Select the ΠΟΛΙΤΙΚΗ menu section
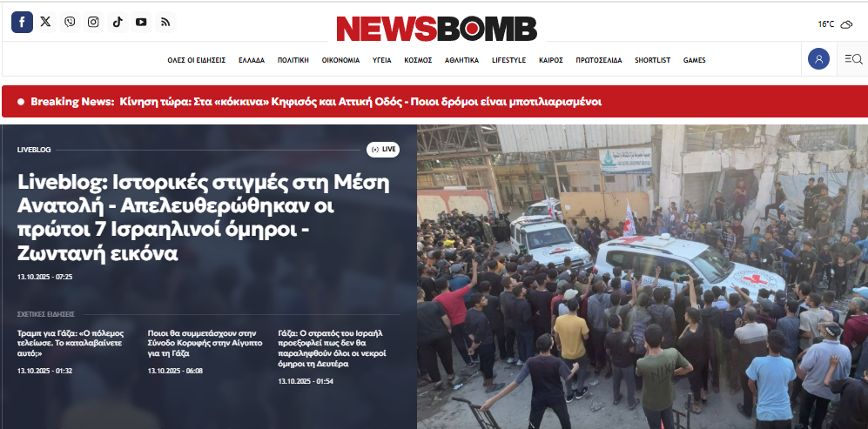The width and height of the screenshot is (868, 429). pos(293,60)
